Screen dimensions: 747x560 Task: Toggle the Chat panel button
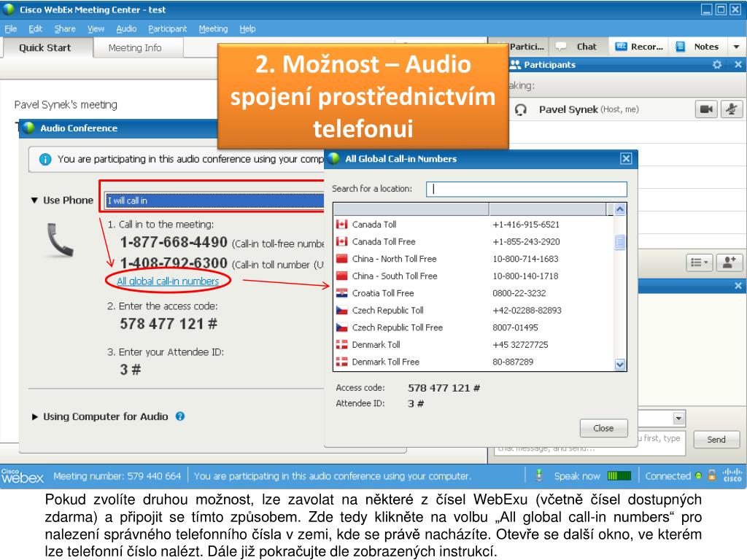[x=578, y=47]
